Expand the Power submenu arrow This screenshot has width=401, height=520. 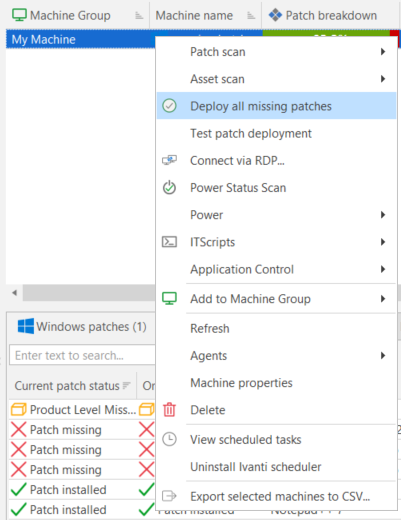[x=383, y=215]
